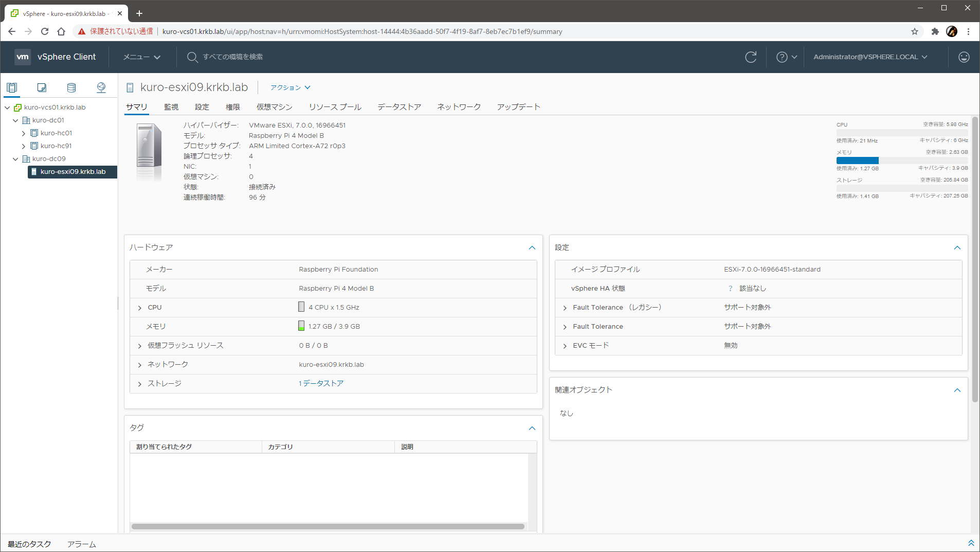Switch to VMs and Templates inventory icon
The width and height of the screenshot is (980, 552).
coord(42,87)
